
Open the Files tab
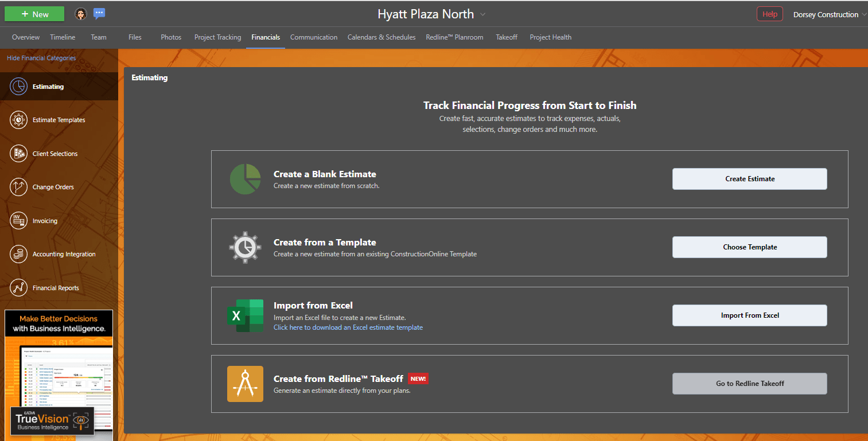[x=135, y=37]
